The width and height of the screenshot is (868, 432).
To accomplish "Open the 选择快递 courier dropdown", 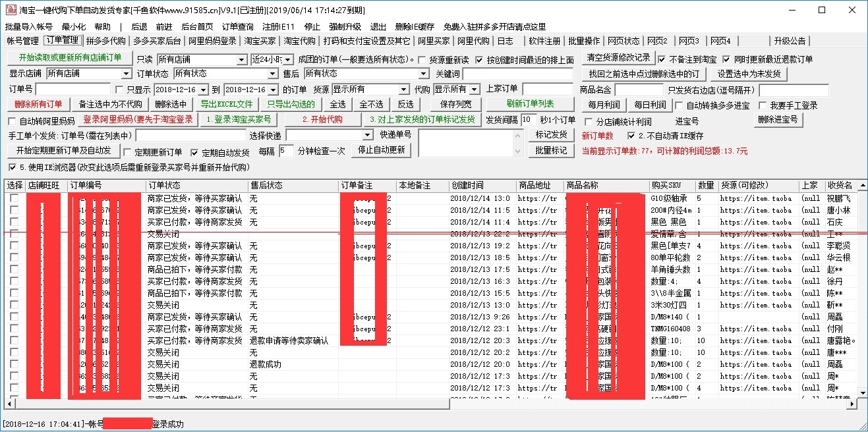I will tap(368, 136).
